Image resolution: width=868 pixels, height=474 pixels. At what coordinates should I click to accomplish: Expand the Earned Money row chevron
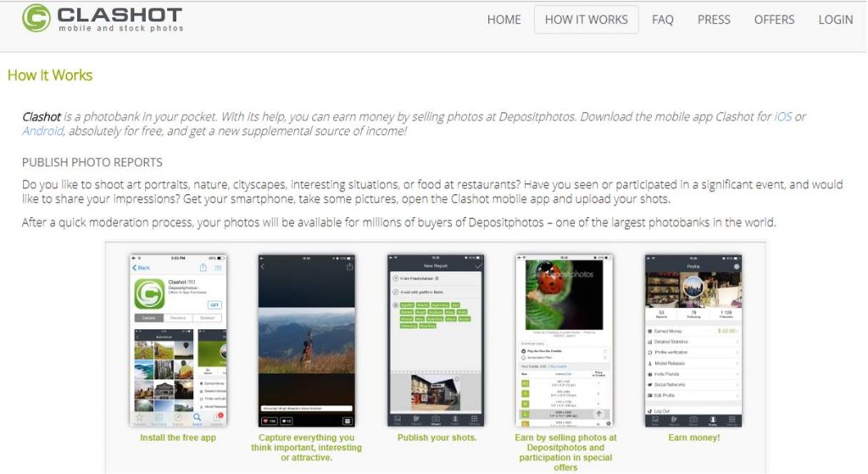(738, 331)
